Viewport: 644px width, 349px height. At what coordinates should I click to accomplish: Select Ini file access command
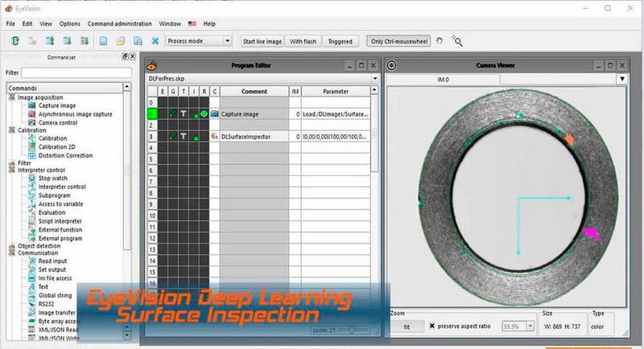55,278
